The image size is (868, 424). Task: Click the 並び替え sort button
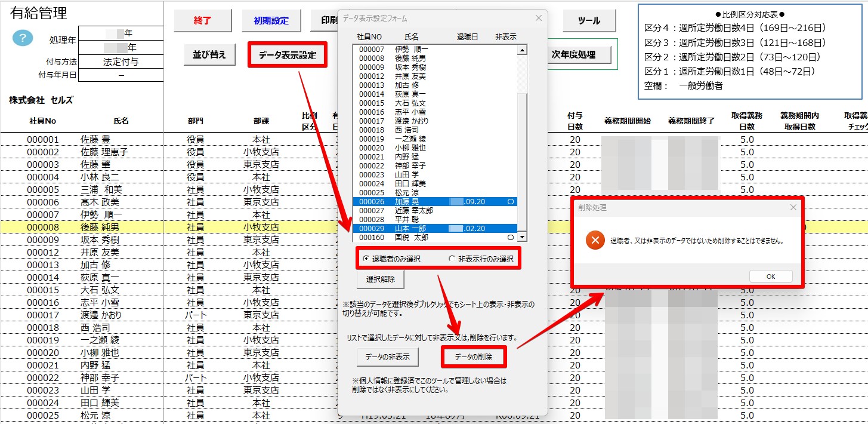click(x=209, y=54)
